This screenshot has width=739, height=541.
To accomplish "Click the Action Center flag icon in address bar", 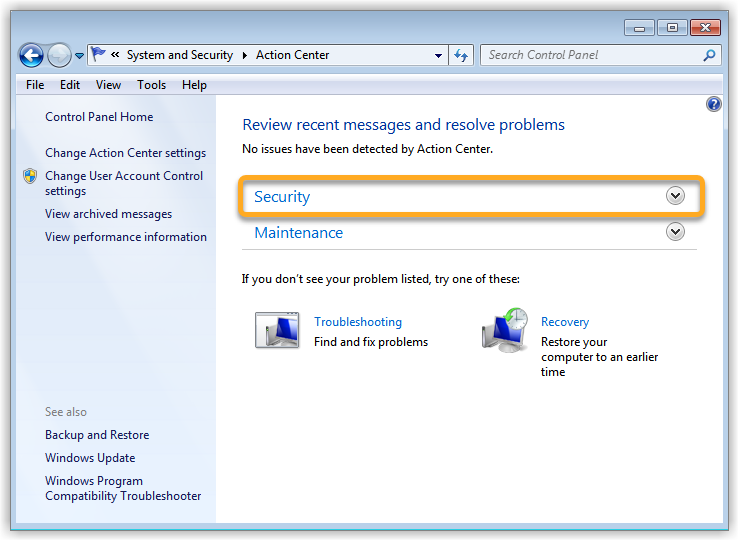I will point(99,55).
